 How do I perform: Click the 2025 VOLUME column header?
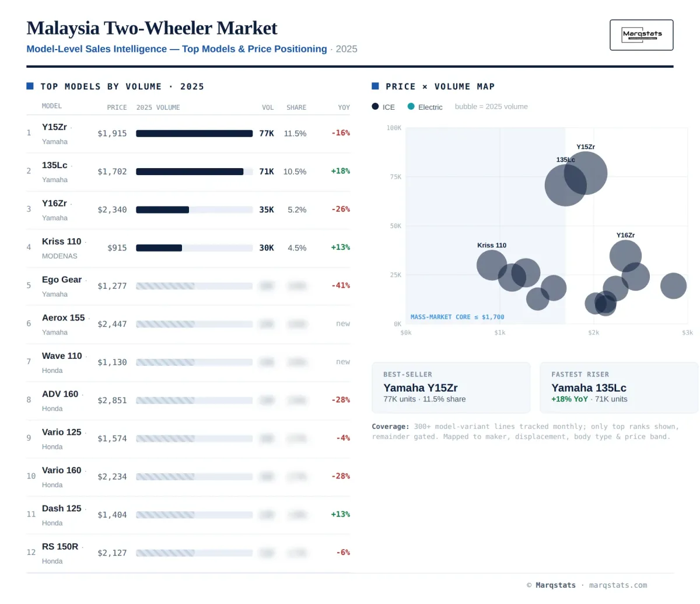[158, 107]
